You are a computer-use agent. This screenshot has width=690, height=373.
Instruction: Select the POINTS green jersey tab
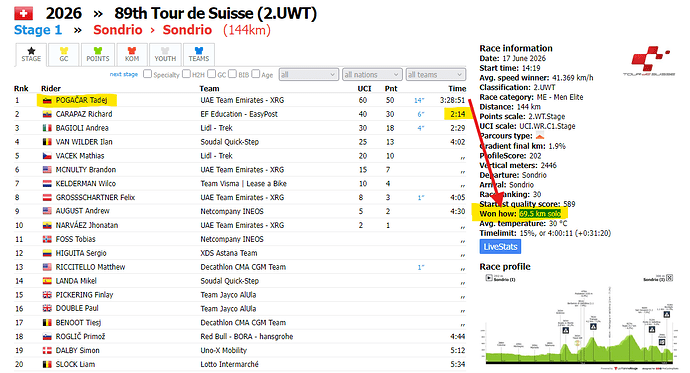click(x=98, y=55)
